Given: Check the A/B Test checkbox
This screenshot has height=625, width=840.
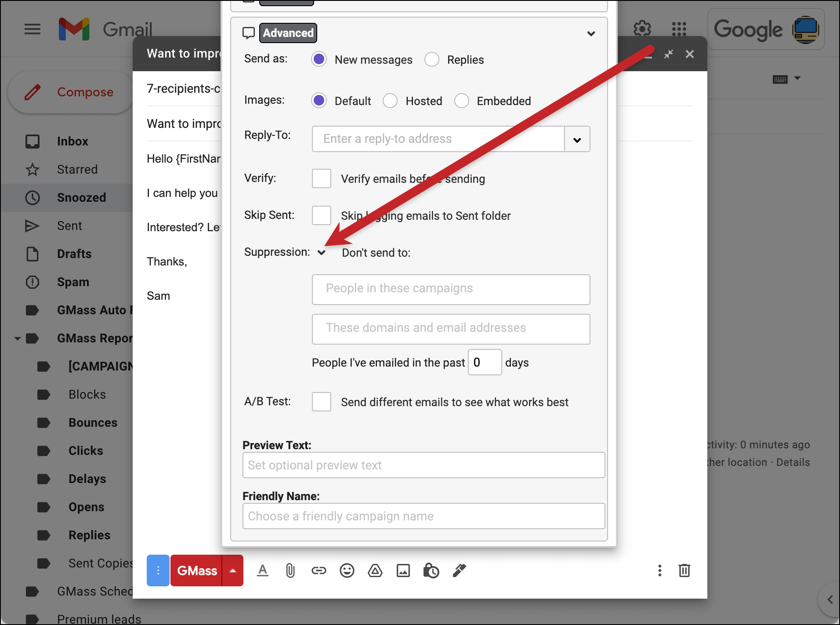Looking at the screenshot, I should [x=322, y=402].
